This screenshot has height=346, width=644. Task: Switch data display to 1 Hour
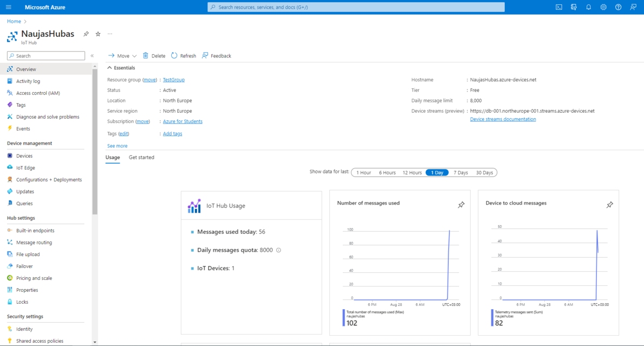click(x=362, y=172)
